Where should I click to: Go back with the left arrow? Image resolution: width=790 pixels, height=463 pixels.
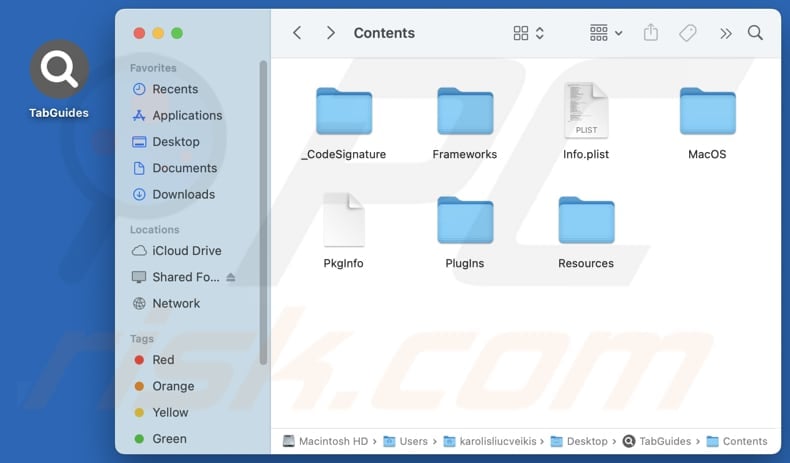pos(297,33)
